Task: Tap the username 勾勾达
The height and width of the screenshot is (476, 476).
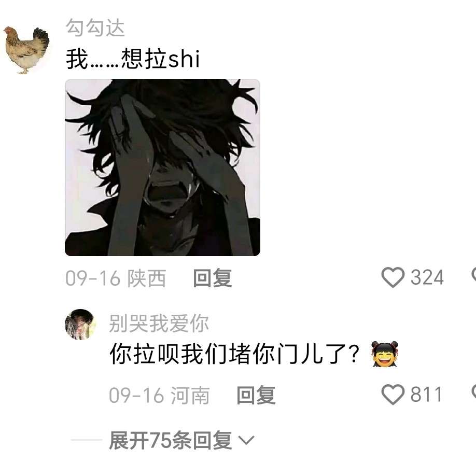Action: (x=95, y=27)
